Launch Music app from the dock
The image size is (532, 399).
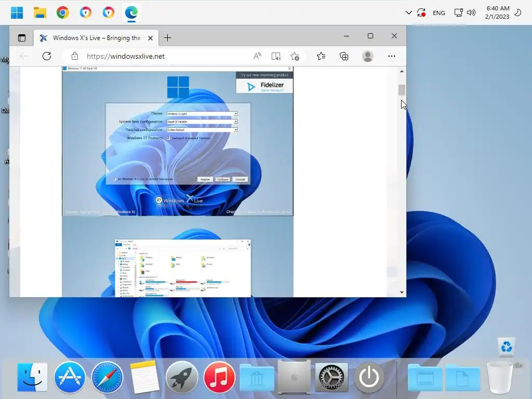(x=219, y=377)
